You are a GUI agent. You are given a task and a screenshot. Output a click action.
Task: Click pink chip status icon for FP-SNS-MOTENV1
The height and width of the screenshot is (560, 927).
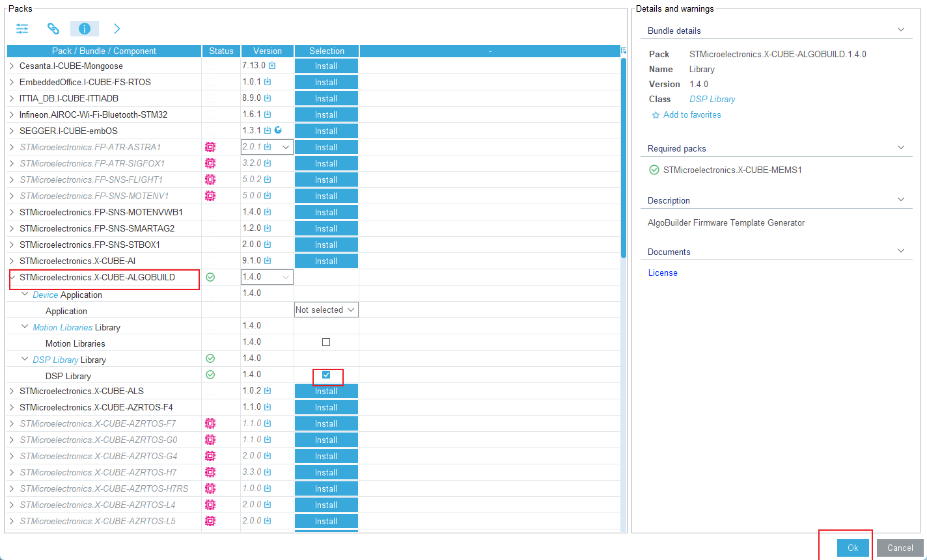pos(210,196)
